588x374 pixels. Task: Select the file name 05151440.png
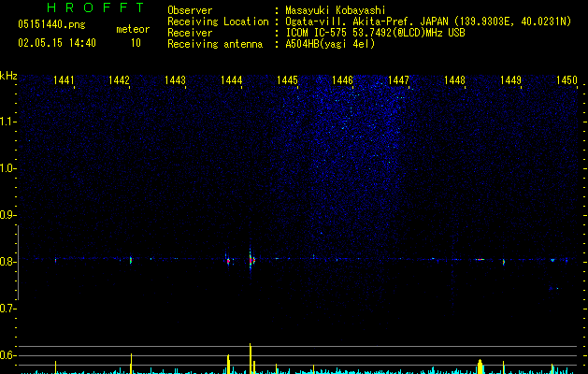51,25
